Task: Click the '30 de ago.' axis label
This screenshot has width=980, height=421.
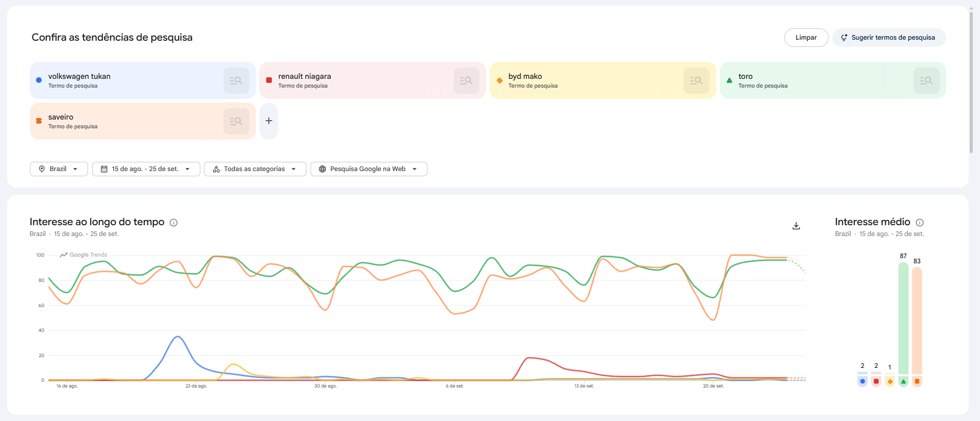Action: (x=325, y=386)
